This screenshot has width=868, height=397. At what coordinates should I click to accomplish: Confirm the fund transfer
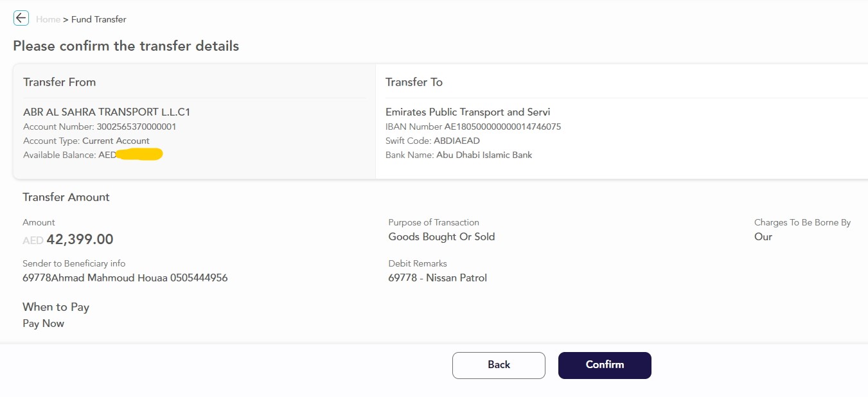click(605, 365)
